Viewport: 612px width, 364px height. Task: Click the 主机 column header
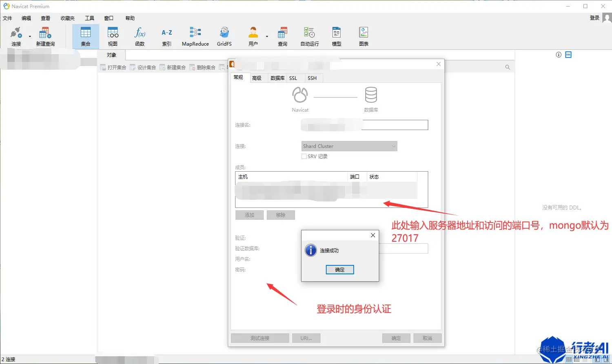pos(291,176)
